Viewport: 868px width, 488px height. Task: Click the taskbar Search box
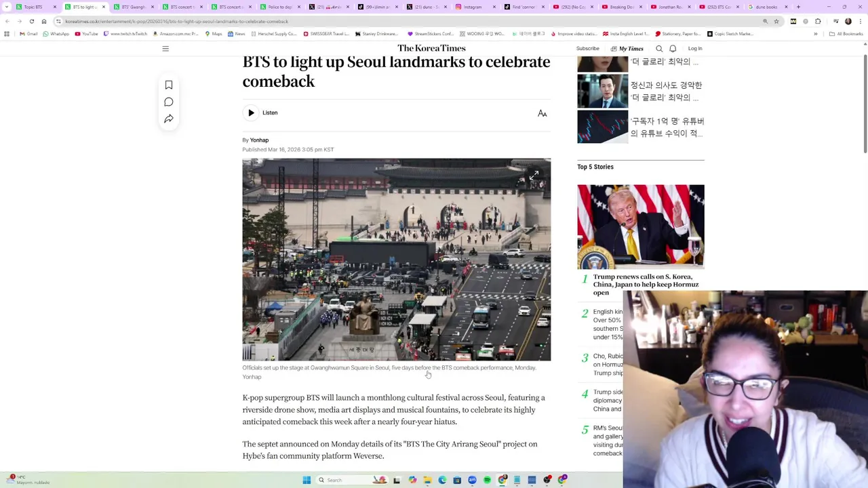(353, 480)
